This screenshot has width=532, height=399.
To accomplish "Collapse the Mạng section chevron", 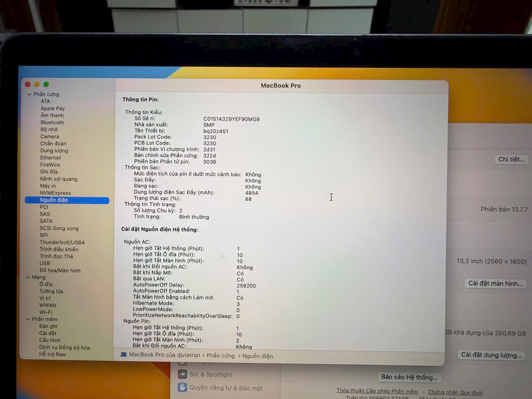I will [28, 277].
